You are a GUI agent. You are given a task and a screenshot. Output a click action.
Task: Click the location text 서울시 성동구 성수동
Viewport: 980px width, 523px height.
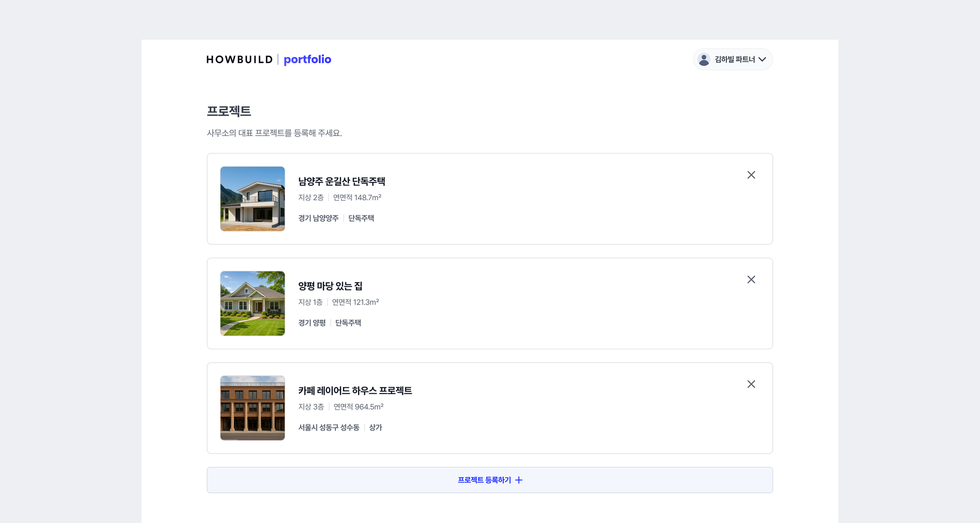[x=329, y=428]
